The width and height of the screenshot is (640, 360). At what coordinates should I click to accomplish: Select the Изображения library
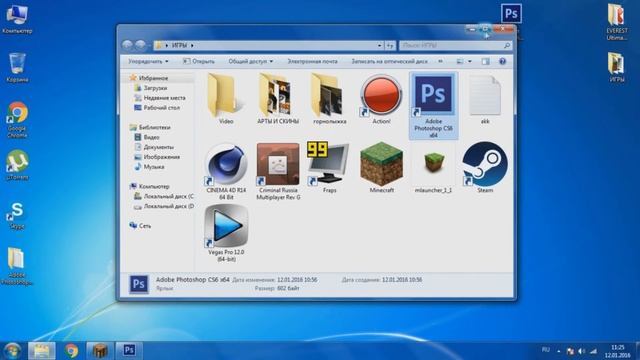coord(162,157)
